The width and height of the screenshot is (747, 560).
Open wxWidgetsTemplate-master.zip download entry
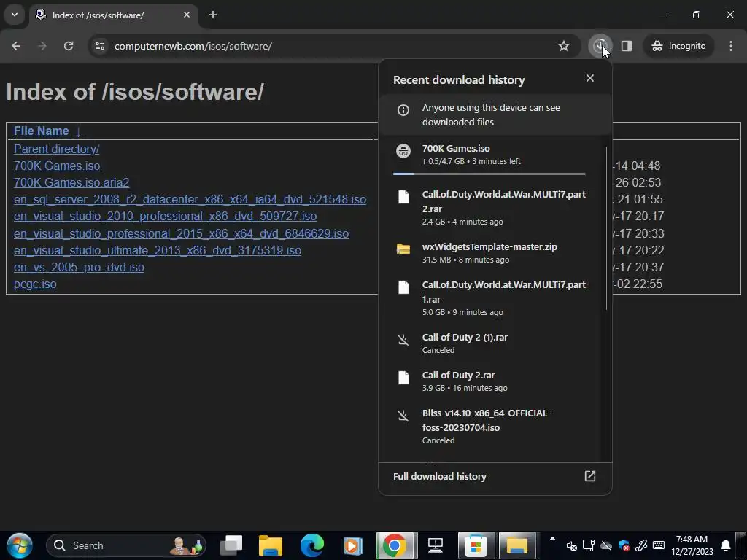493,253
